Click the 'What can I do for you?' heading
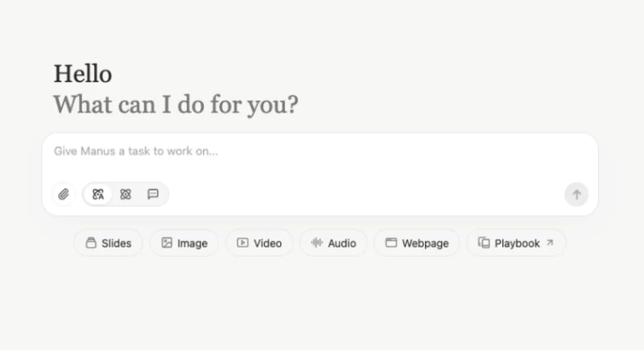Viewport: 644px width, 350px height. coord(176,104)
